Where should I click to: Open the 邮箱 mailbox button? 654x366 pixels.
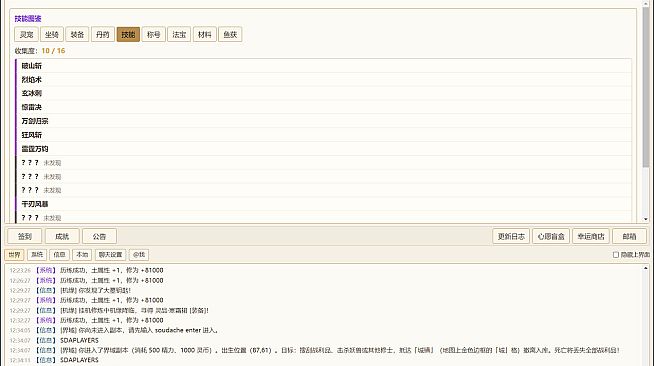pos(629,236)
